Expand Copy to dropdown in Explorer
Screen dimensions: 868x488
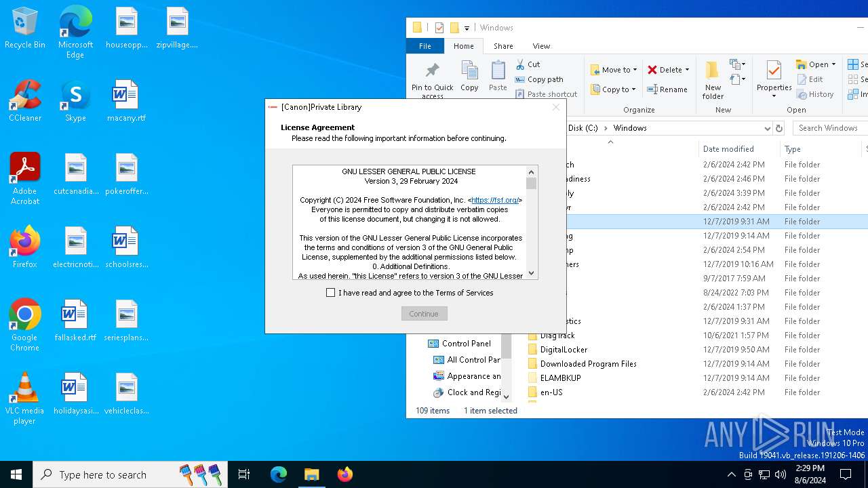pyautogui.click(x=633, y=89)
